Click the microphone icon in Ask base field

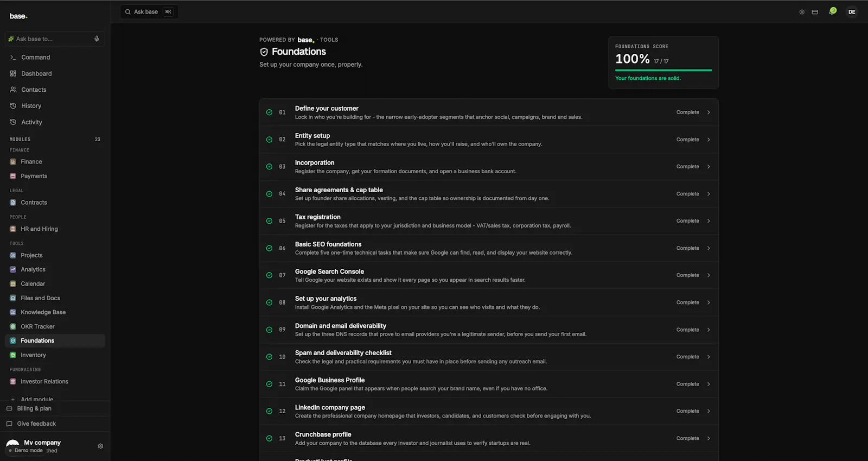coord(97,39)
